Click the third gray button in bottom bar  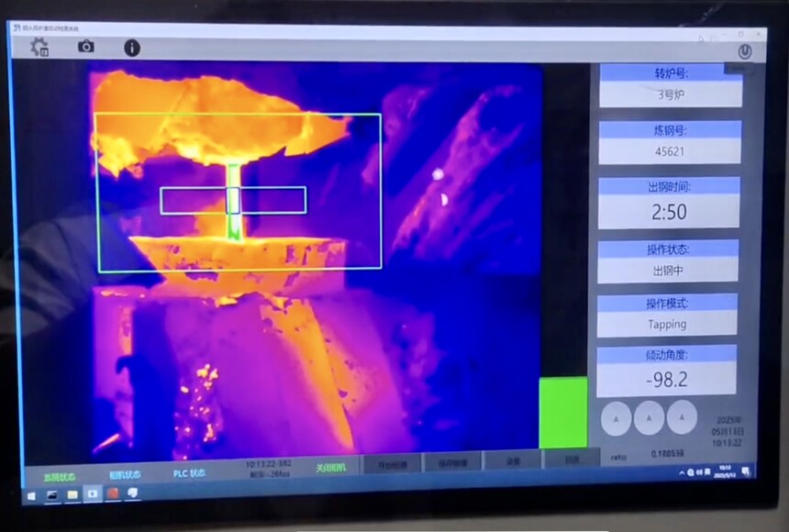click(513, 460)
